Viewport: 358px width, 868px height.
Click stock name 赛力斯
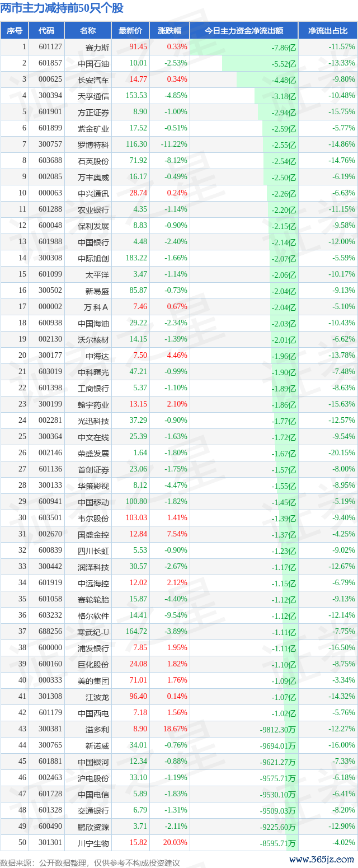point(97,47)
